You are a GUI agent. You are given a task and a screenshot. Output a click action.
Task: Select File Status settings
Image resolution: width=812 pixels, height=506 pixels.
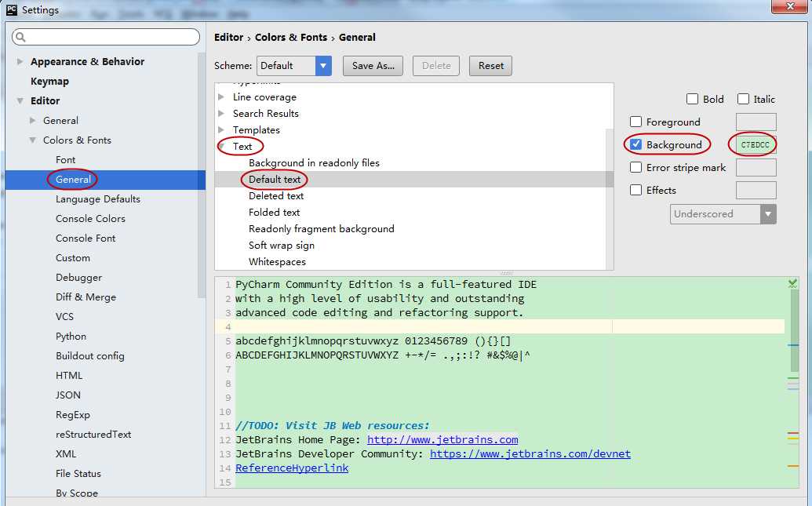click(78, 473)
